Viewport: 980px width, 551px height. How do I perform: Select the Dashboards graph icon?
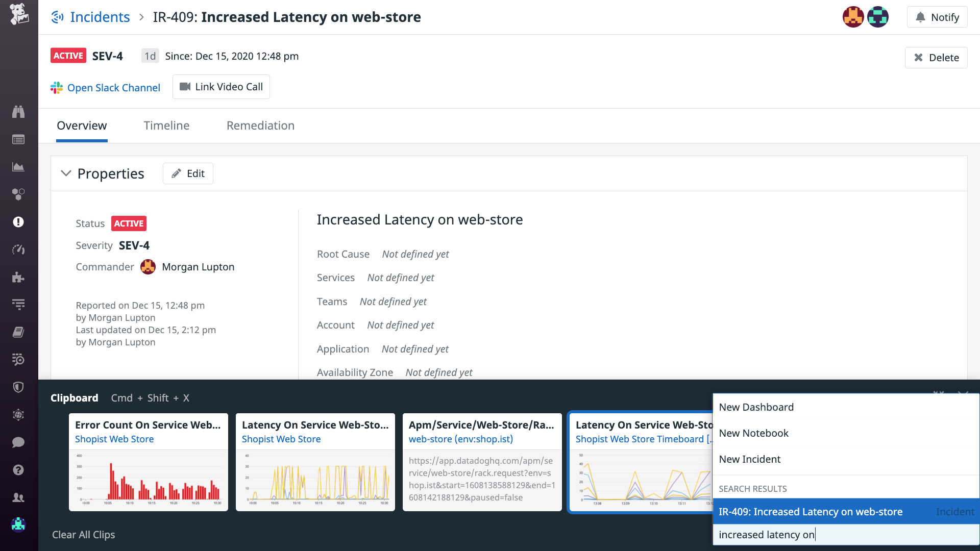[18, 166]
